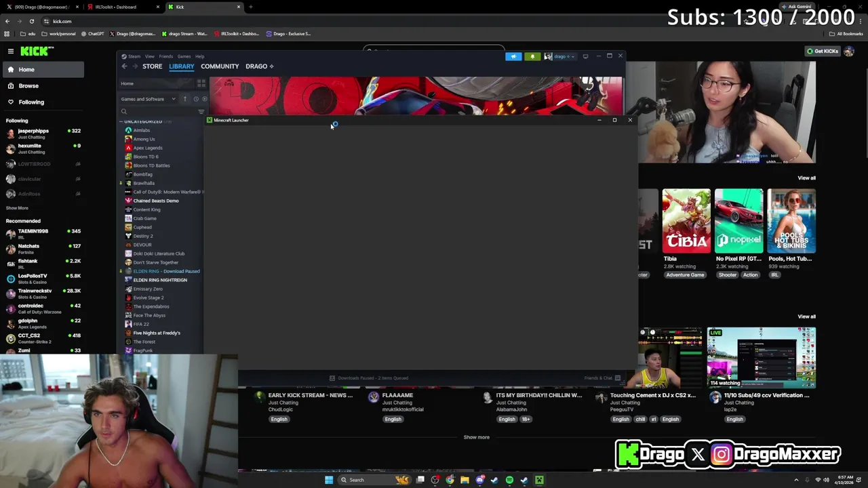Click View all beside category cards
Image resolution: width=868 pixels, height=488 pixels.
[x=806, y=178]
